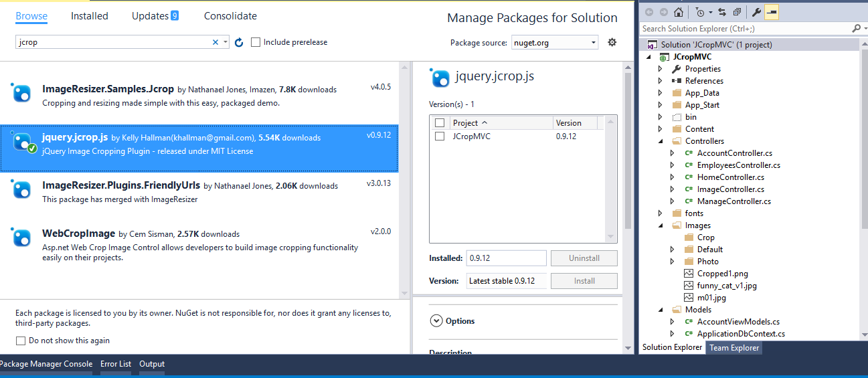Click the Search Solution Explorer field

coord(745,29)
